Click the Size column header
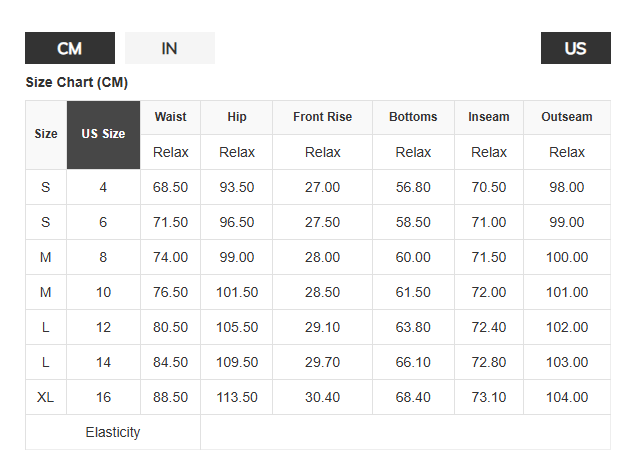Viewport: 644px width, 471px height. click(46, 135)
